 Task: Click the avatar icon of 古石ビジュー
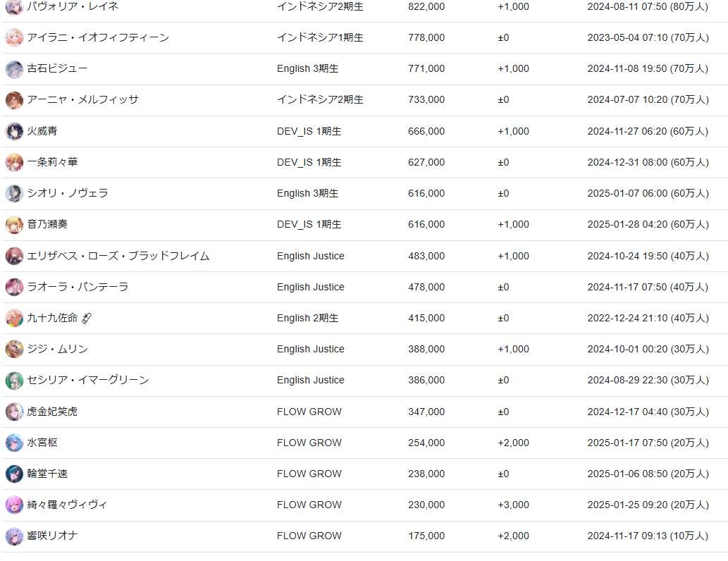[x=14, y=69]
